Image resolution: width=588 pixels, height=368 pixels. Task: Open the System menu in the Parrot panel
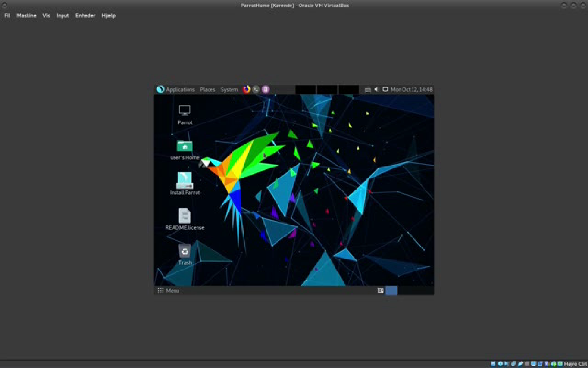229,90
